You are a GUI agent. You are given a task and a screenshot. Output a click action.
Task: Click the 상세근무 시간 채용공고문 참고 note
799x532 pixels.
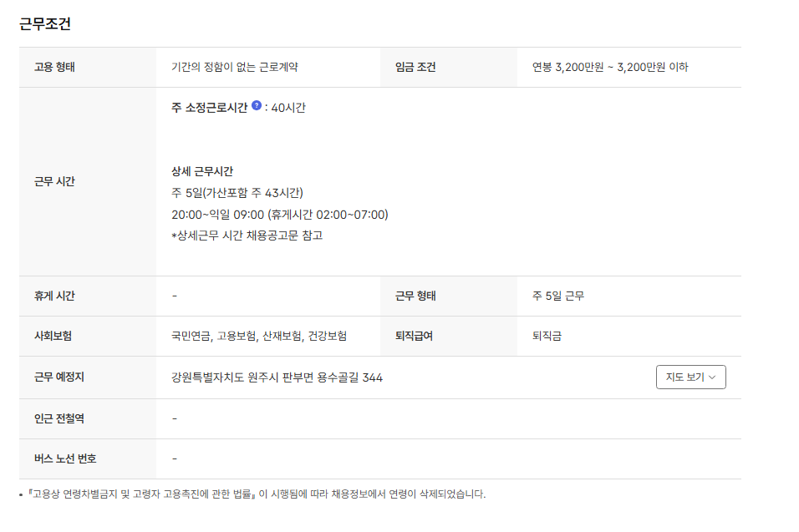pos(247,236)
